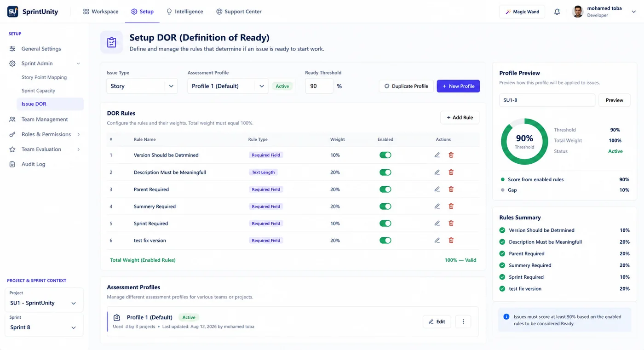
Task: Open the user account dropdown chevron
Action: tap(633, 12)
